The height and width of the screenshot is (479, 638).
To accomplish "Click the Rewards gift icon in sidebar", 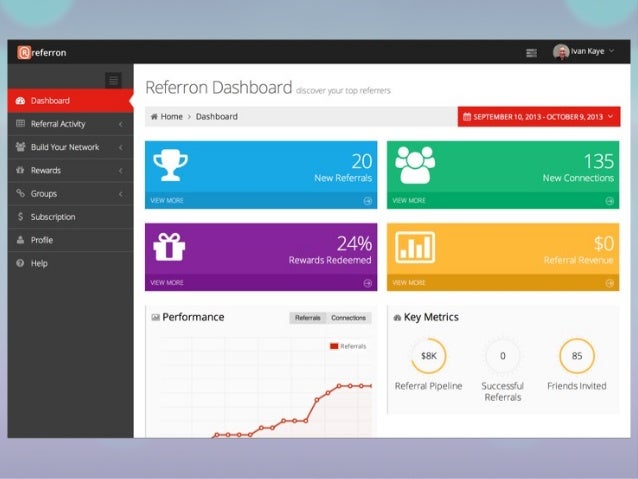I will 20,170.
